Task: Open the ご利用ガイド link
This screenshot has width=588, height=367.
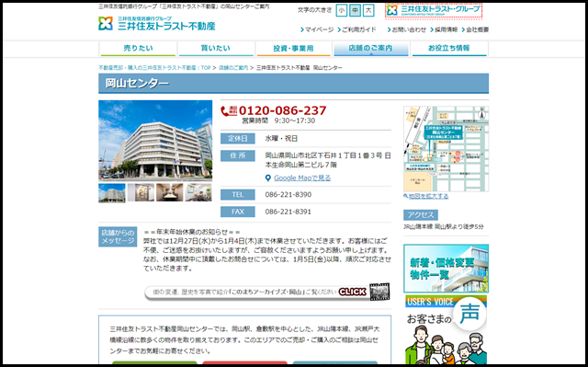Action: click(x=356, y=29)
